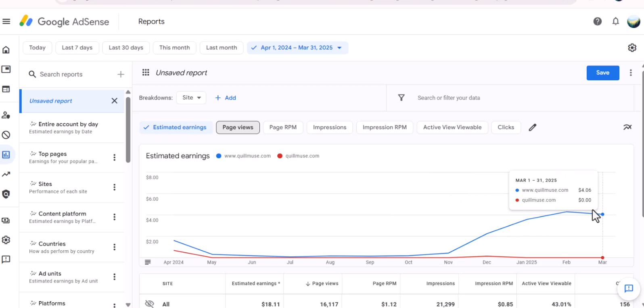The image size is (644, 308).
Task: Toggle the Active View Viewable metric
Action: coord(452,127)
